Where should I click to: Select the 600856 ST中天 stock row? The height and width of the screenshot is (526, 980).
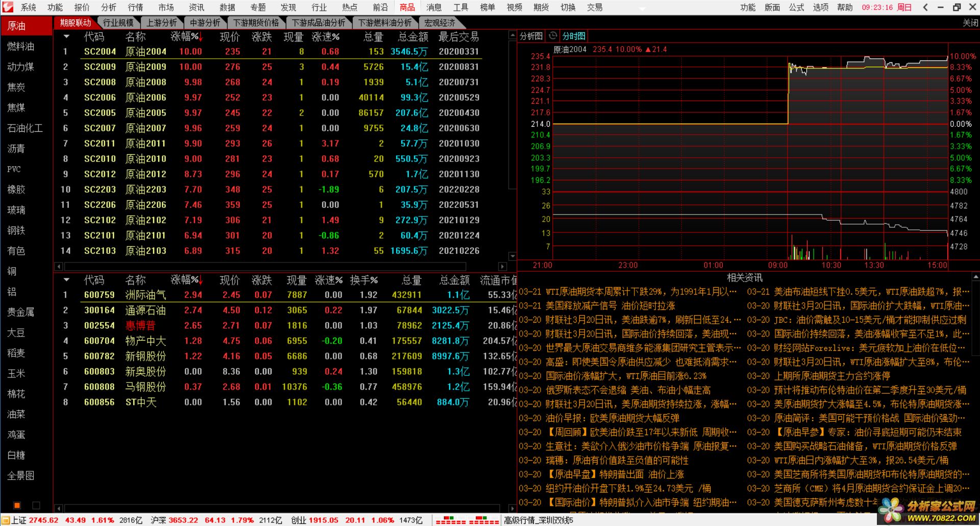point(286,402)
